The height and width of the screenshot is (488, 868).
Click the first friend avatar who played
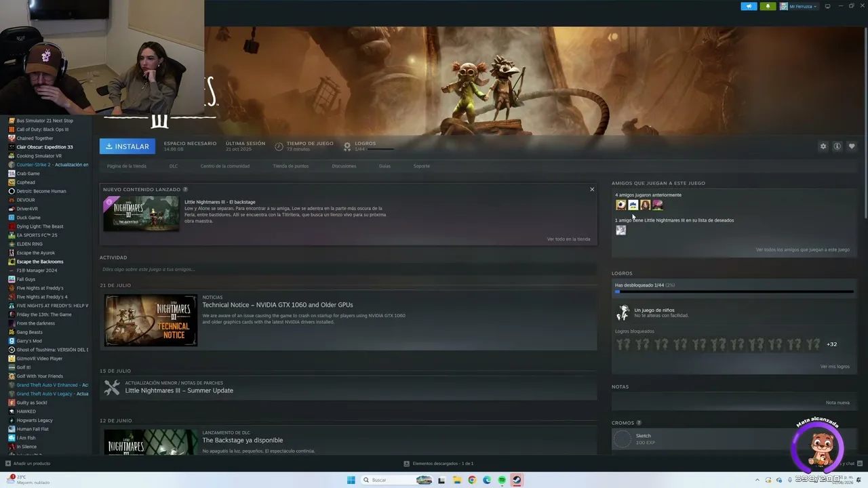(620, 205)
